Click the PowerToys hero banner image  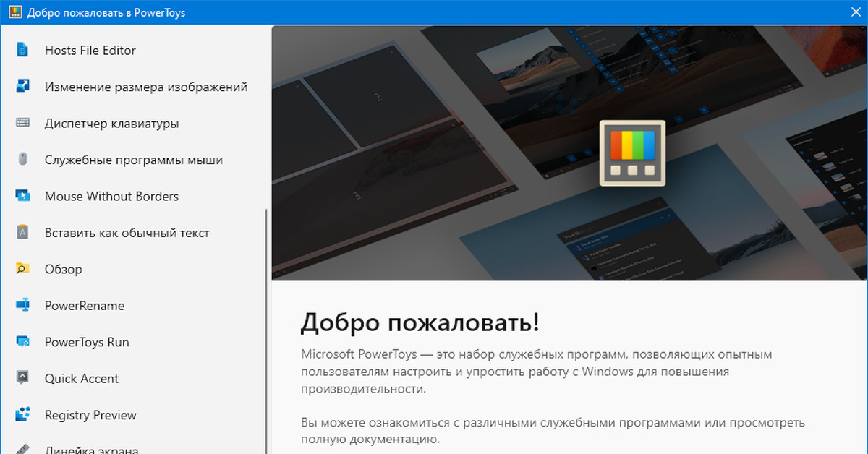(569, 153)
